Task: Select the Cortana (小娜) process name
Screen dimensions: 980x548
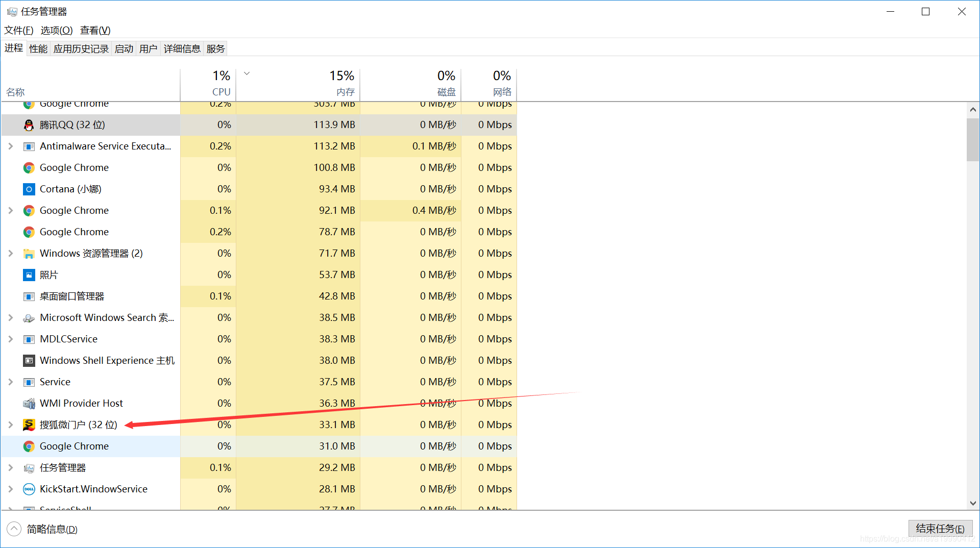Action: click(x=70, y=189)
